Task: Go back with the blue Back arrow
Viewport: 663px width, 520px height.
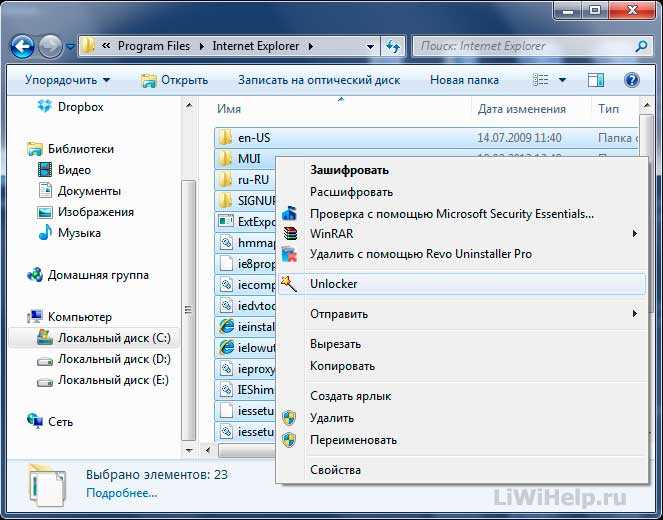Action: [x=22, y=47]
